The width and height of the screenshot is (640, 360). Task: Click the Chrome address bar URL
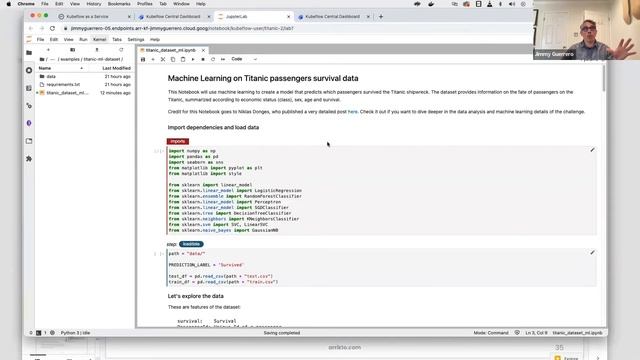pyautogui.click(x=182, y=28)
